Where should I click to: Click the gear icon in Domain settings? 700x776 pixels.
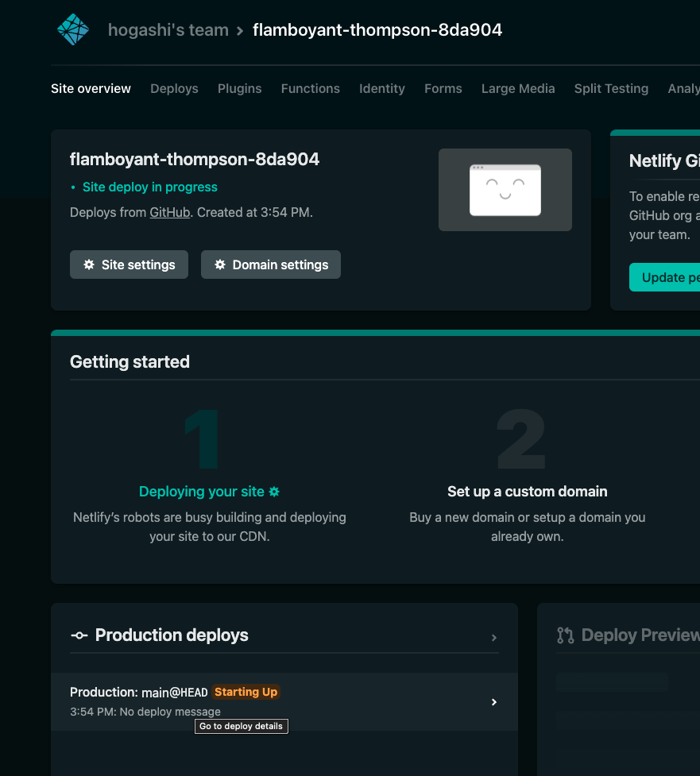pyautogui.click(x=220, y=264)
